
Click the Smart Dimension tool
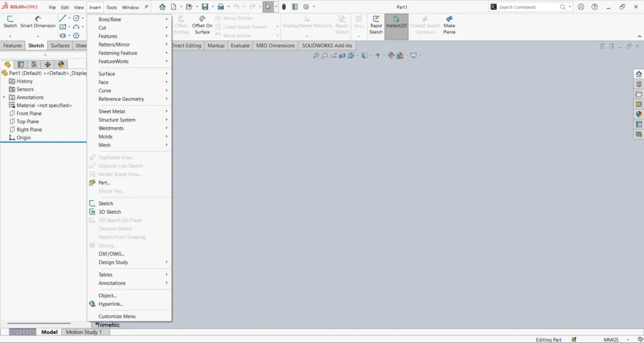tap(38, 22)
